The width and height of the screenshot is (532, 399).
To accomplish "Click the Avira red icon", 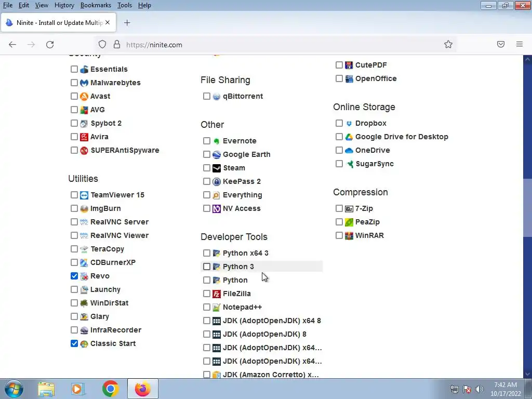I will tap(84, 137).
